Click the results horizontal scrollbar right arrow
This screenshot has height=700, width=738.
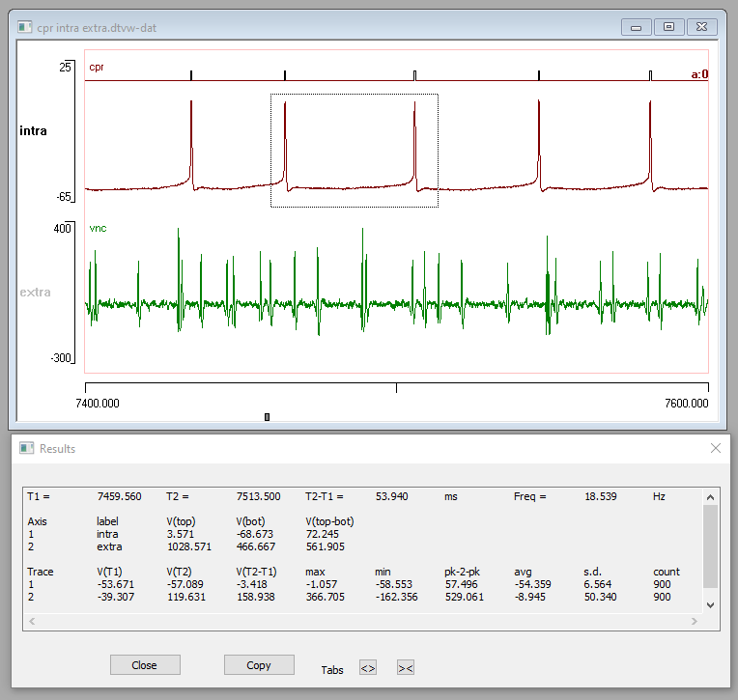pos(695,620)
